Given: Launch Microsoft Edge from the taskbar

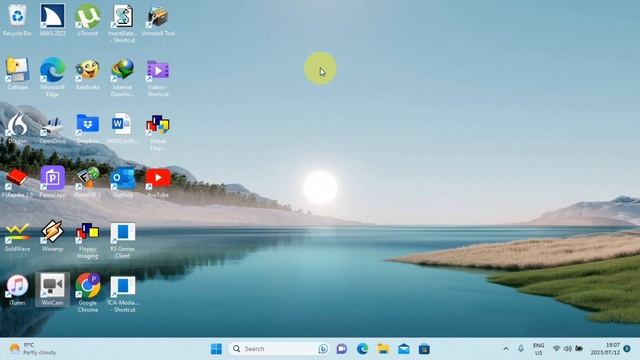Looking at the screenshot, I should (x=362, y=349).
